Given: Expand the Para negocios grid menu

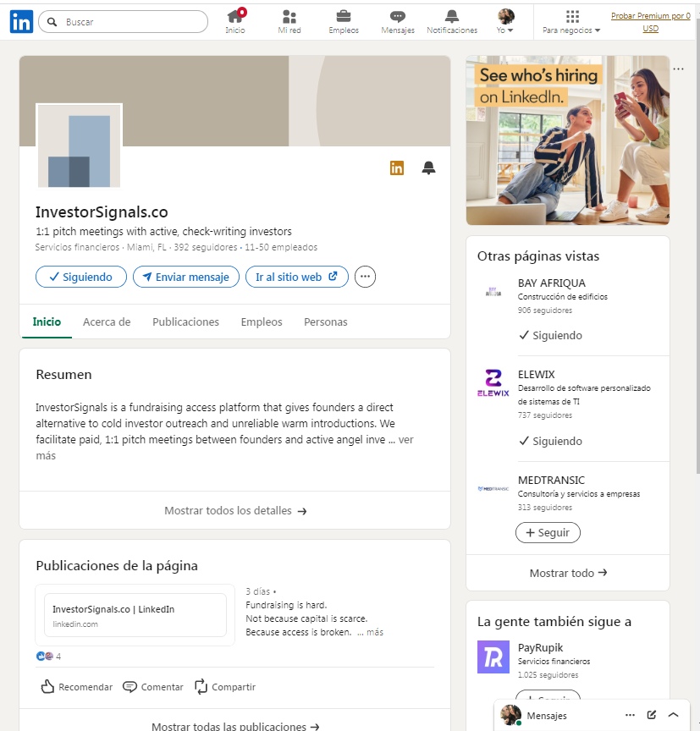Looking at the screenshot, I should pyautogui.click(x=571, y=22).
